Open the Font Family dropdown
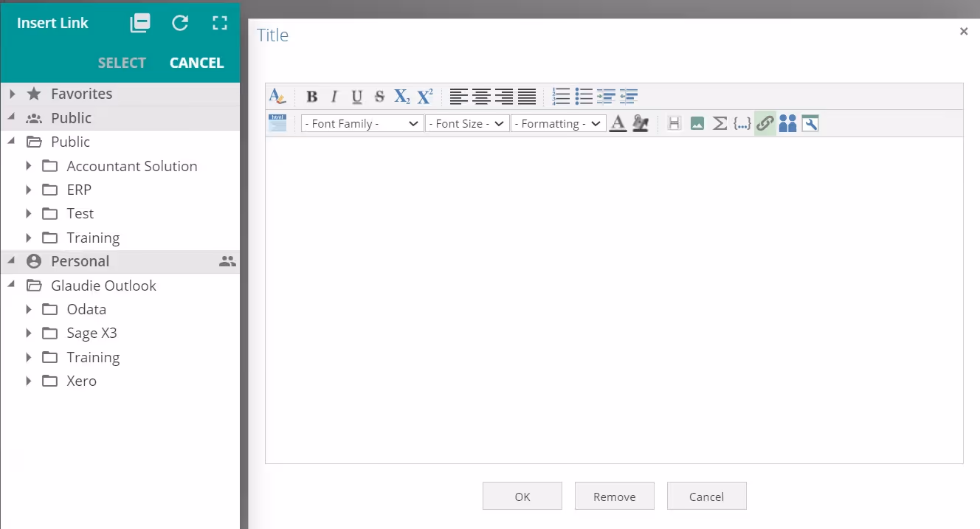 coord(362,124)
